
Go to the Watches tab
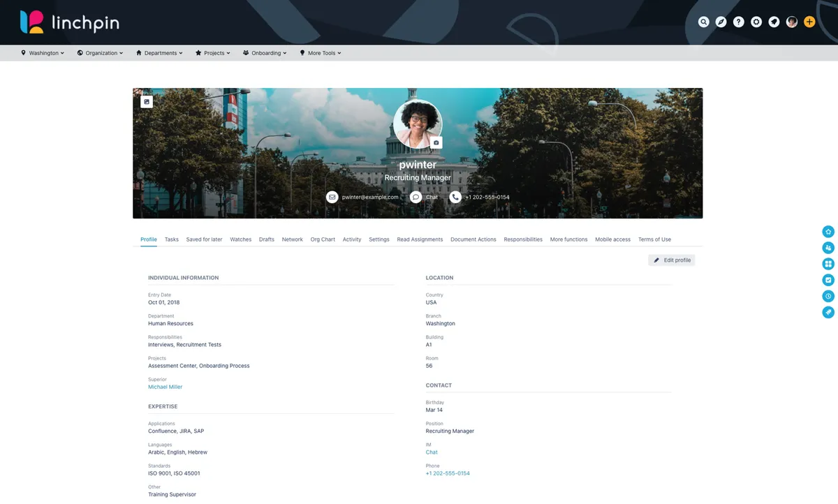pyautogui.click(x=241, y=239)
